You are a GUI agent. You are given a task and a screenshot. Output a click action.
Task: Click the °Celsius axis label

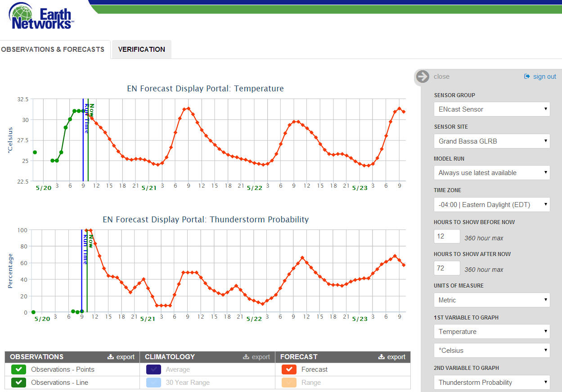[x=10, y=140]
